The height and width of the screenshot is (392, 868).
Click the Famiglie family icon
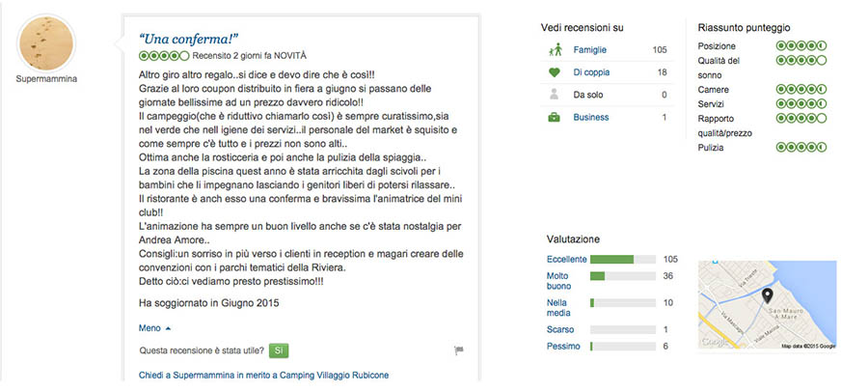(x=555, y=50)
